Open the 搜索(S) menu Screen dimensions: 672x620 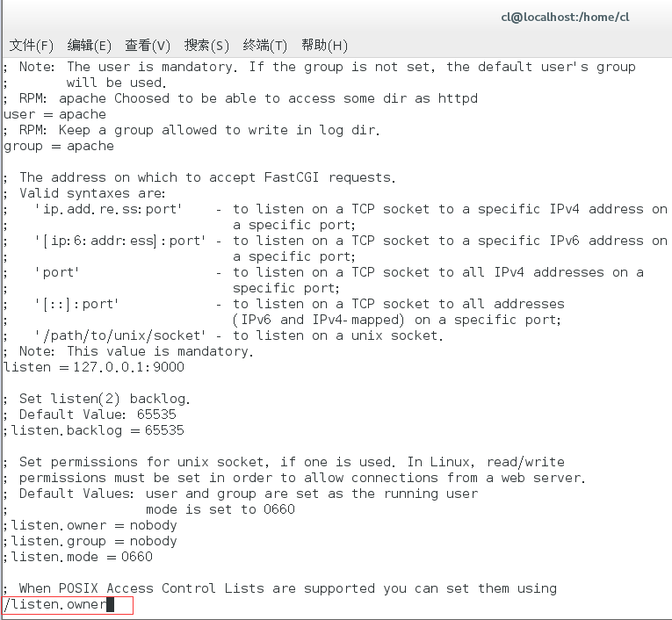click(x=206, y=46)
